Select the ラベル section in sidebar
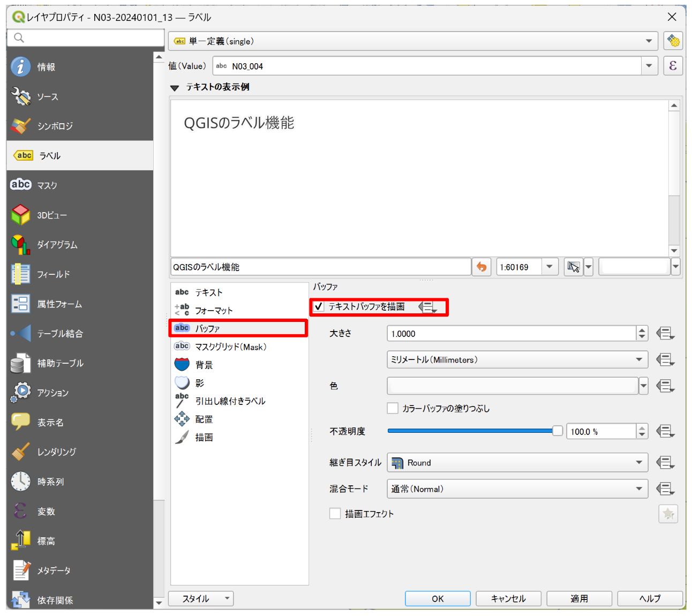Viewport: 692px width, 616px height. click(x=80, y=155)
